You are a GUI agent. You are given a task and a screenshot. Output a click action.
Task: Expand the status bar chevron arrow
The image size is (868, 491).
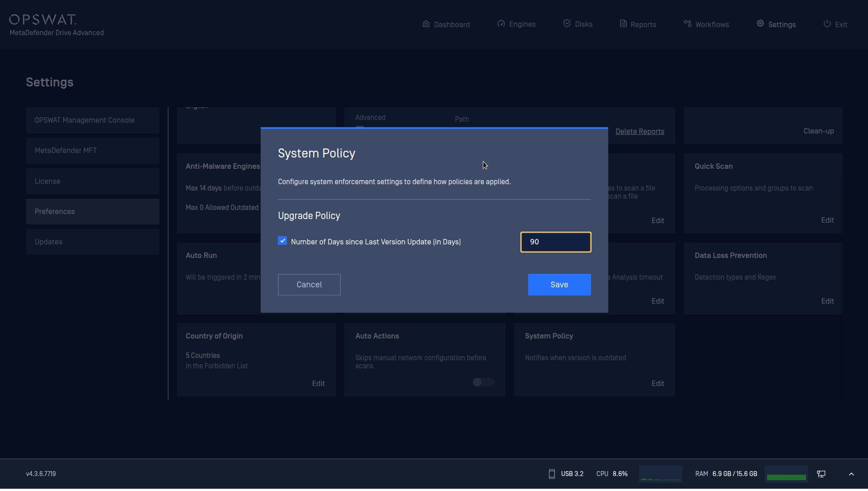tap(851, 474)
